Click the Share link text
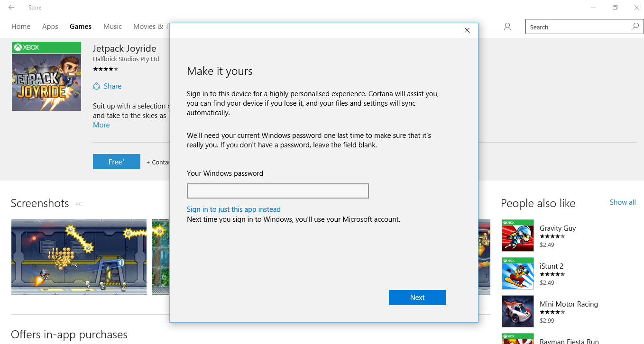The width and height of the screenshot is (644, 344). (x=112, y=86)
